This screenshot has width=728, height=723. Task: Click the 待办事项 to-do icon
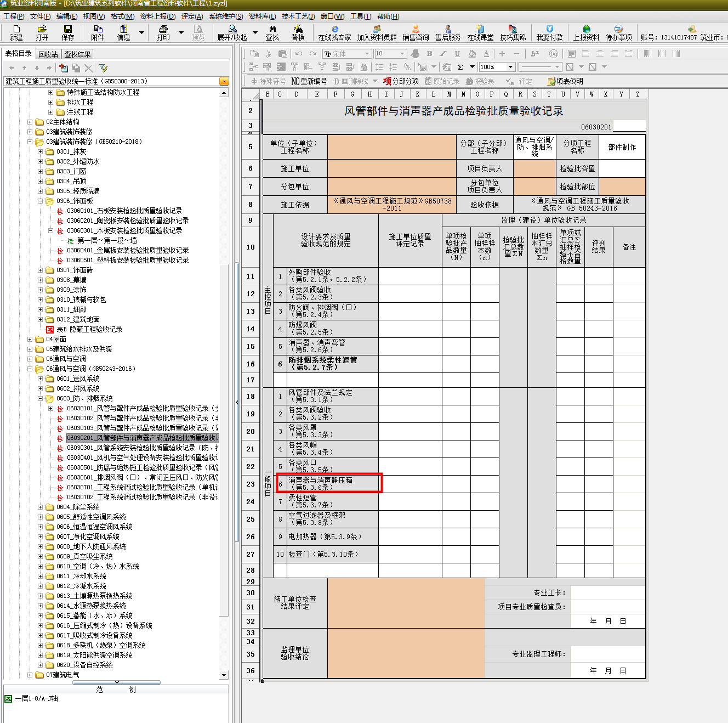(618, 32)
